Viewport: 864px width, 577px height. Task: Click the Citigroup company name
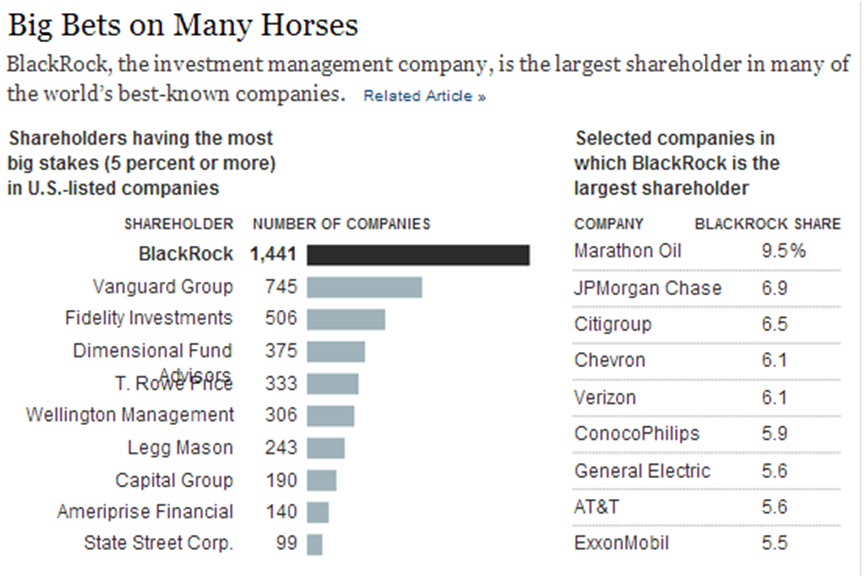(x=612, y=324)
